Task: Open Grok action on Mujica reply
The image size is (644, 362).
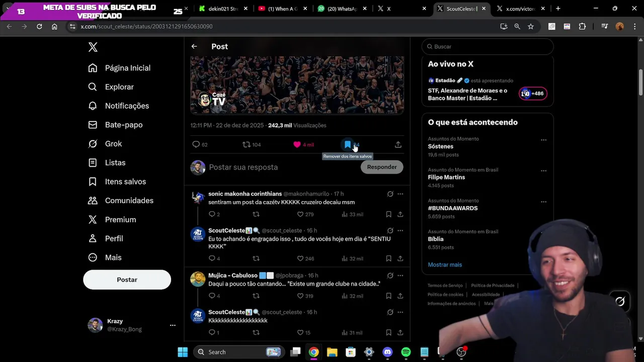Action: [390, 276]
